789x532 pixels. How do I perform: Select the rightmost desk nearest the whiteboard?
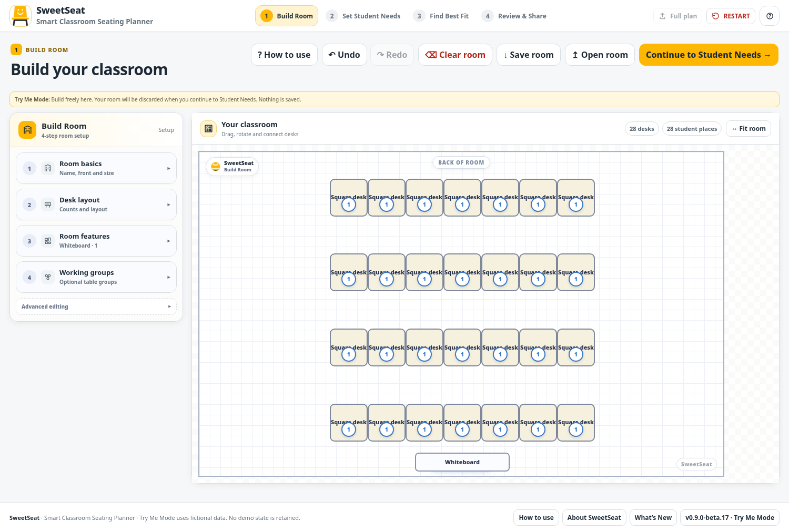(576, 423)
